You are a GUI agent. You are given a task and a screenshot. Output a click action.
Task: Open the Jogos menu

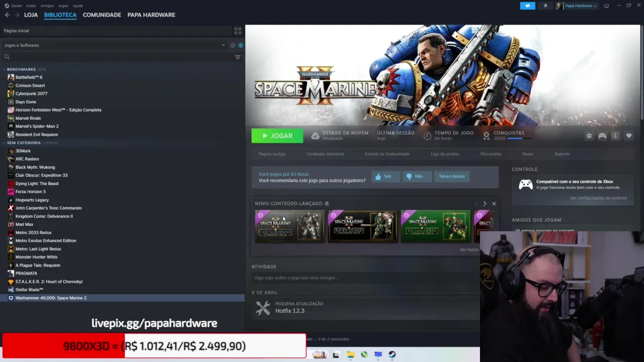point(63,6)
